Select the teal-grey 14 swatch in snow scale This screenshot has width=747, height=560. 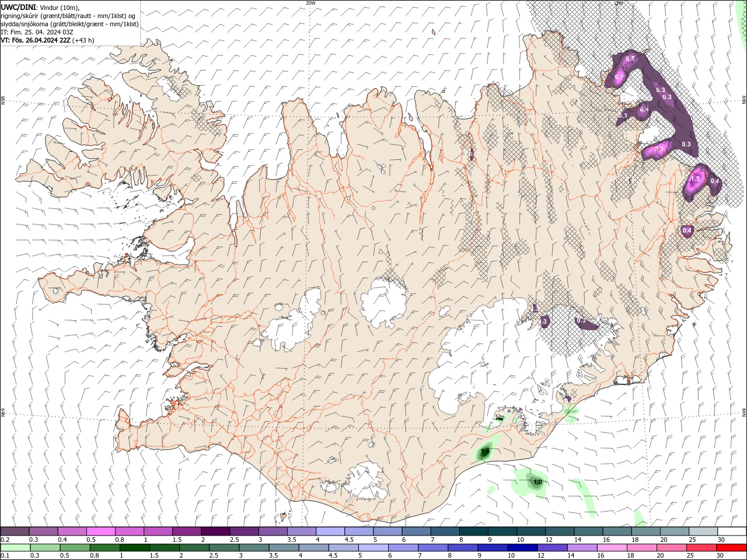click(588, 531)
